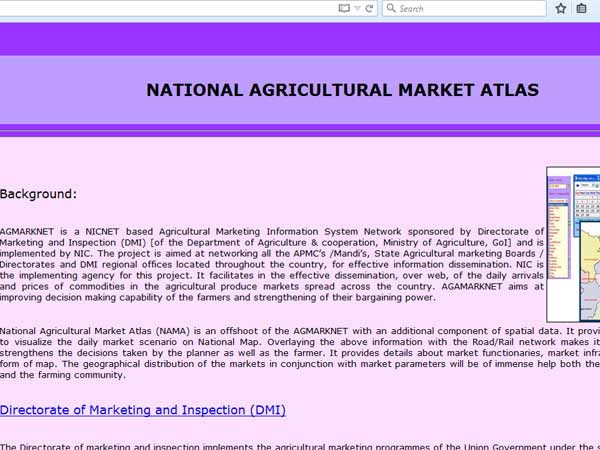Click the line starting 'The Directorate of marketing'
Screen dimensions: 600x450
pos(300,446)
